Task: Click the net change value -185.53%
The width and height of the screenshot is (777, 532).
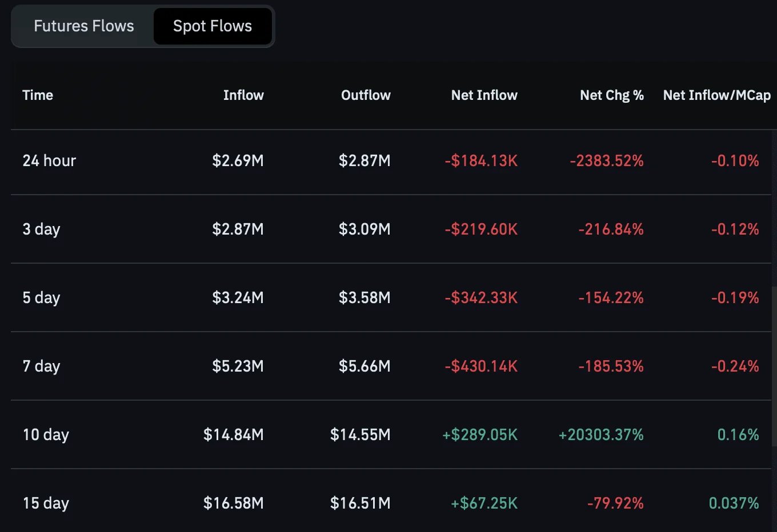Action: 611,366
